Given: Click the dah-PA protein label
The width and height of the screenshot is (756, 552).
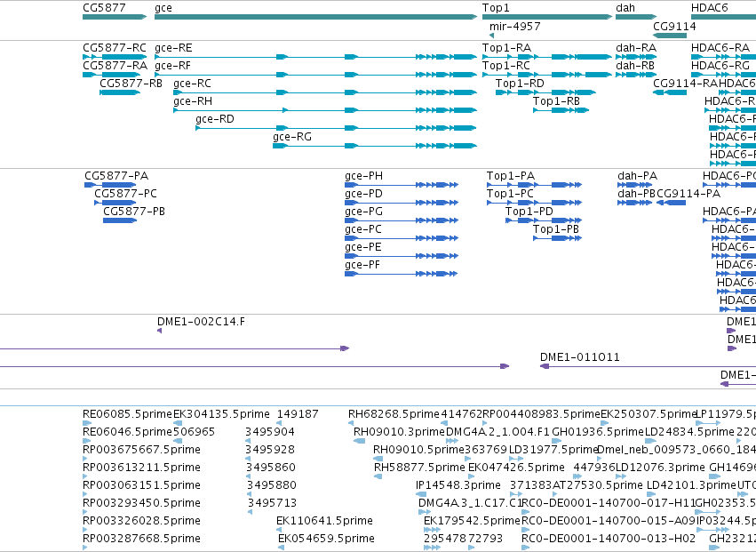Looking at the screenshot, I should (637, 176).
